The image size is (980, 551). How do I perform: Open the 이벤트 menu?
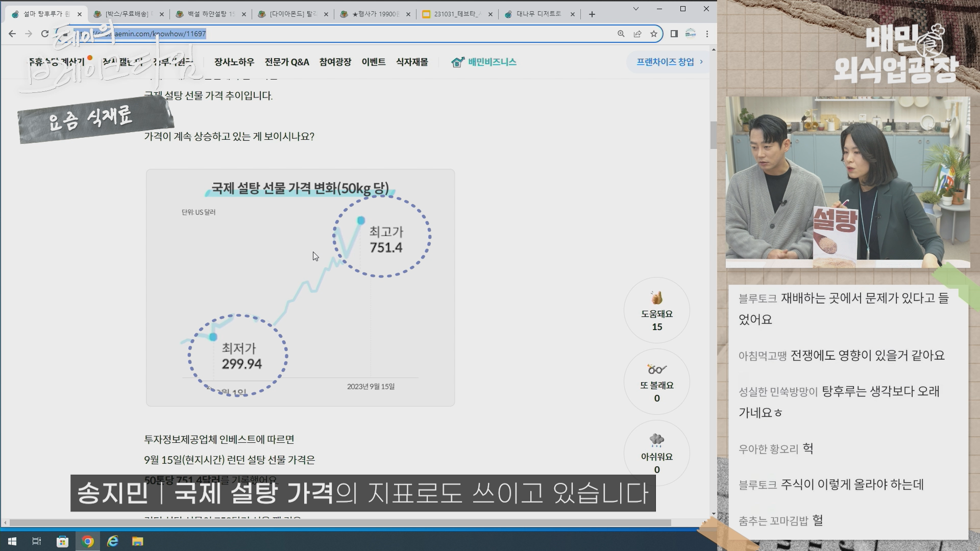click(x=374, y=62)
